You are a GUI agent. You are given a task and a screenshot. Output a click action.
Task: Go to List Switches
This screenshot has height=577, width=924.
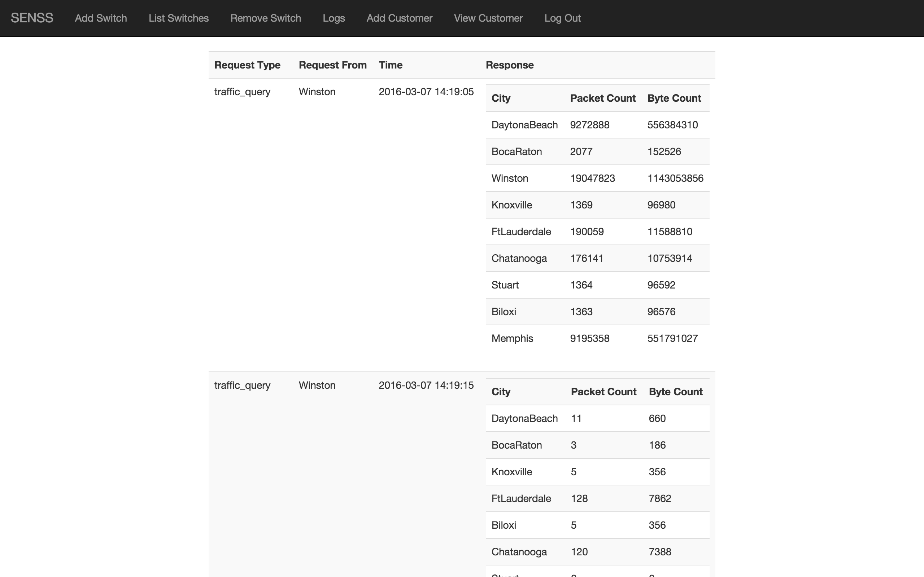[178, 18]
